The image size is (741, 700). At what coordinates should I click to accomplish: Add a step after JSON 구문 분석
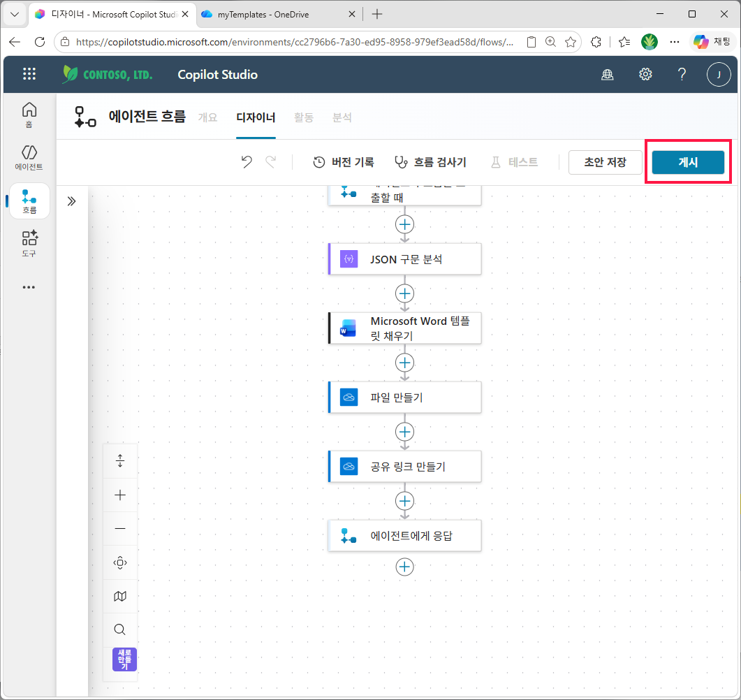(404, 293)
